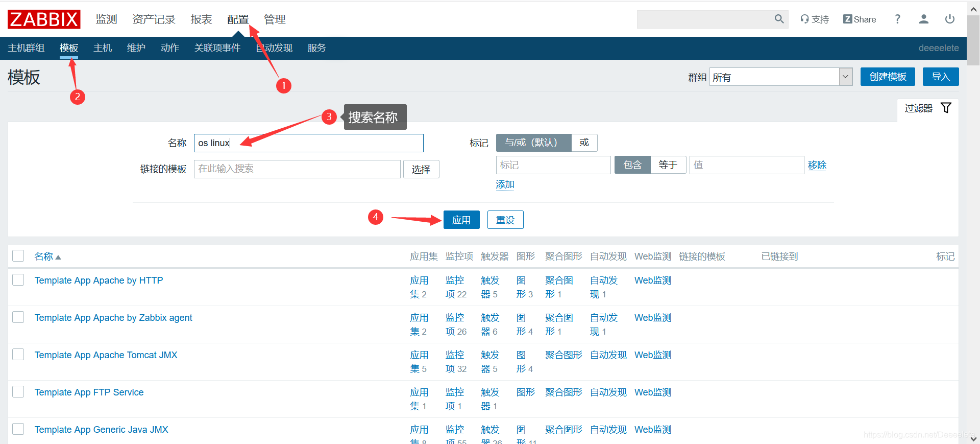Go to 关联项事件 submenu

coord(217,48)
